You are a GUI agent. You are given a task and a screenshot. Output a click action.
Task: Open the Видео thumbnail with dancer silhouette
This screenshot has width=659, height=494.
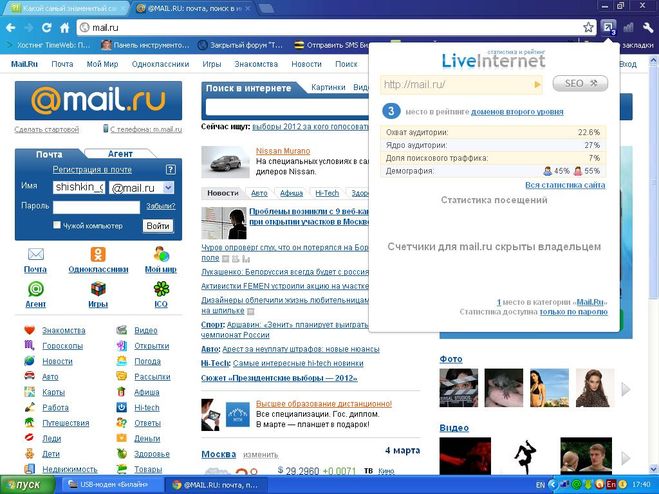tap(525, 456)
